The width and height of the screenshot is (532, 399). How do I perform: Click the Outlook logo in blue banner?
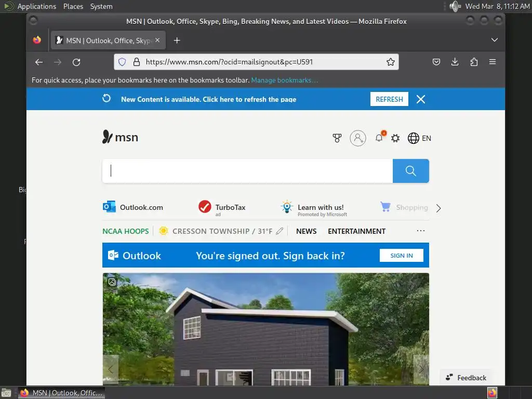tap(135, 256)
